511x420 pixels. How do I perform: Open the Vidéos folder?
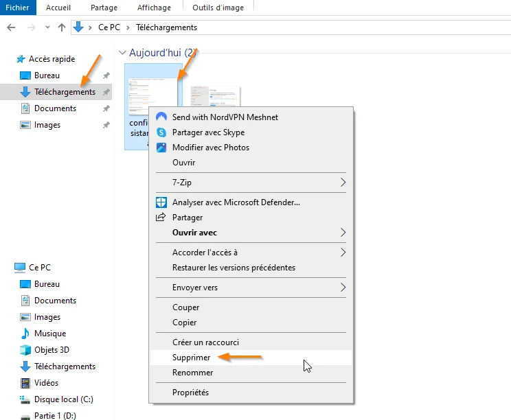46,383
